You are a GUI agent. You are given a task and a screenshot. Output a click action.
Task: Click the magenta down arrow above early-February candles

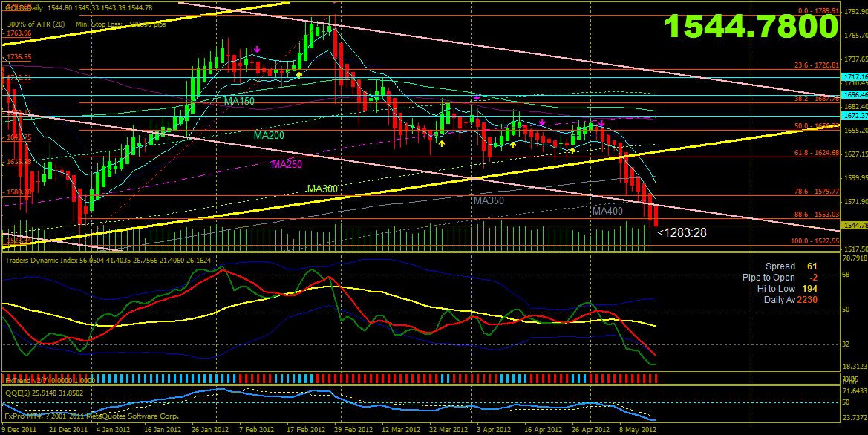click(x=257, y=50)
